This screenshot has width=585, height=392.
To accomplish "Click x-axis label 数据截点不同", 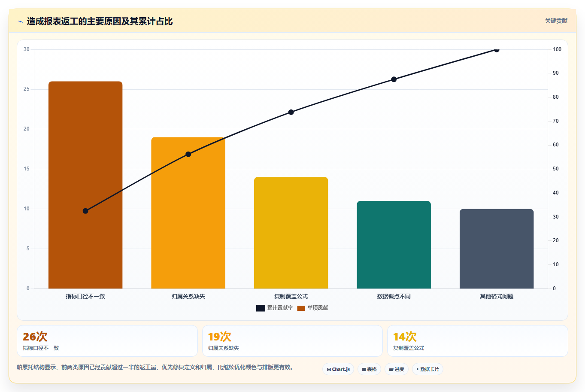I will pos(394,296).
